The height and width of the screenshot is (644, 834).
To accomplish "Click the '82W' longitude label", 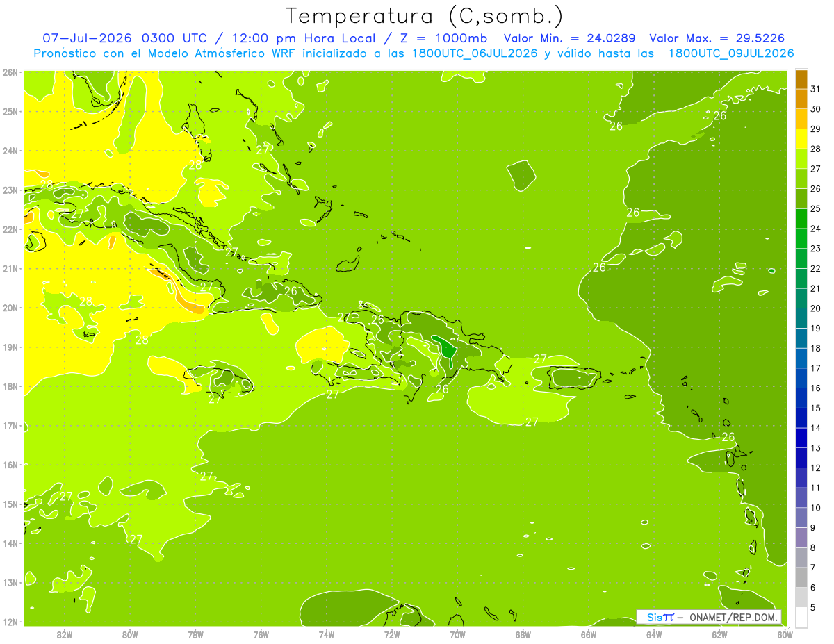I will pos(65,634).
